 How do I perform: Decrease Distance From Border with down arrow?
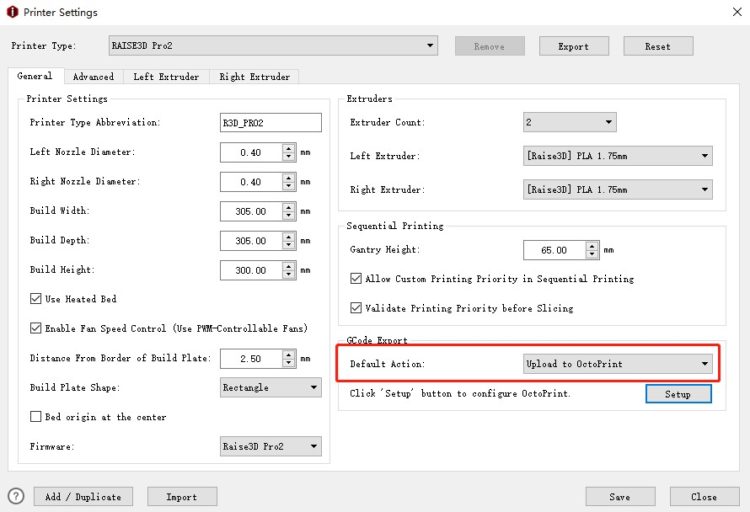click(289, 363)
